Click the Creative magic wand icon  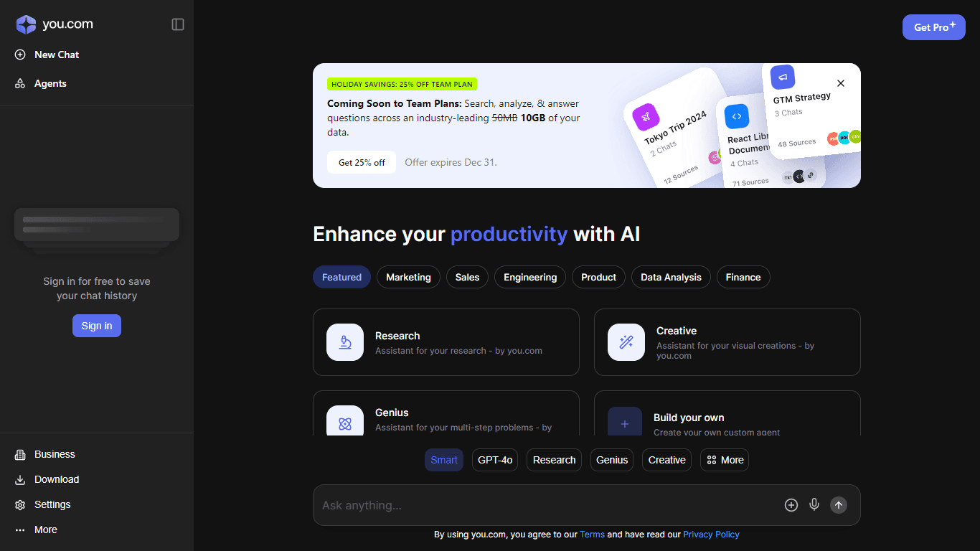(626, 342)
